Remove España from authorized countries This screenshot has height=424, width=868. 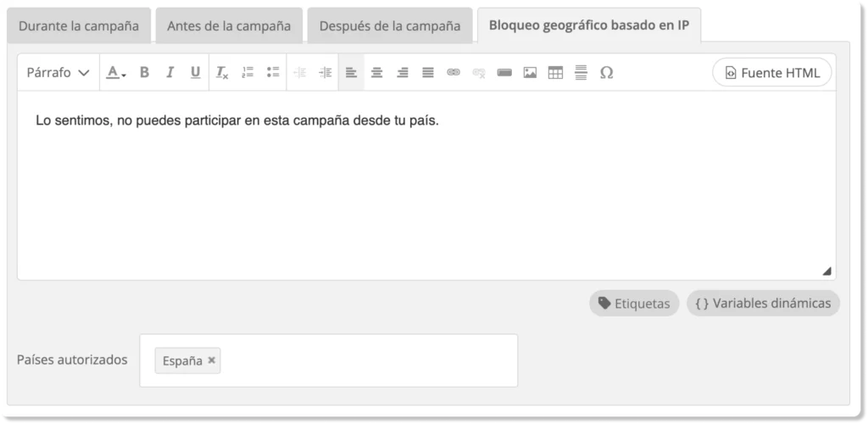(212, 360)
